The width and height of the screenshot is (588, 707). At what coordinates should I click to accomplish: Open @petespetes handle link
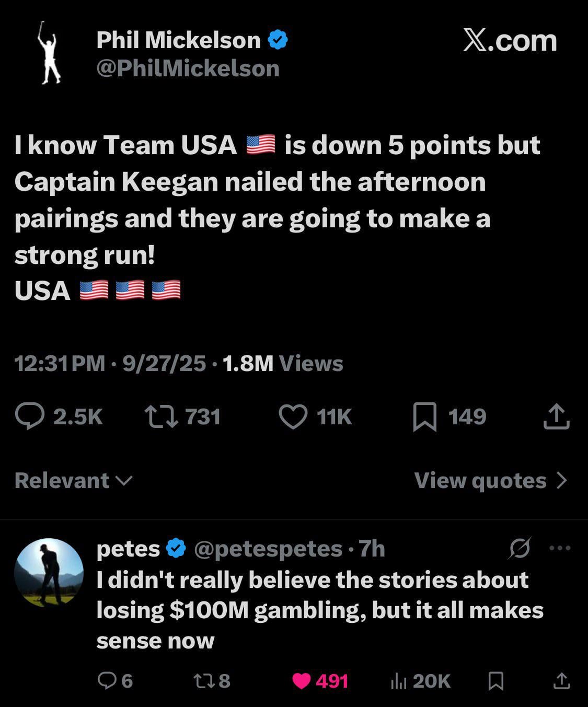(x=268, y=549)
